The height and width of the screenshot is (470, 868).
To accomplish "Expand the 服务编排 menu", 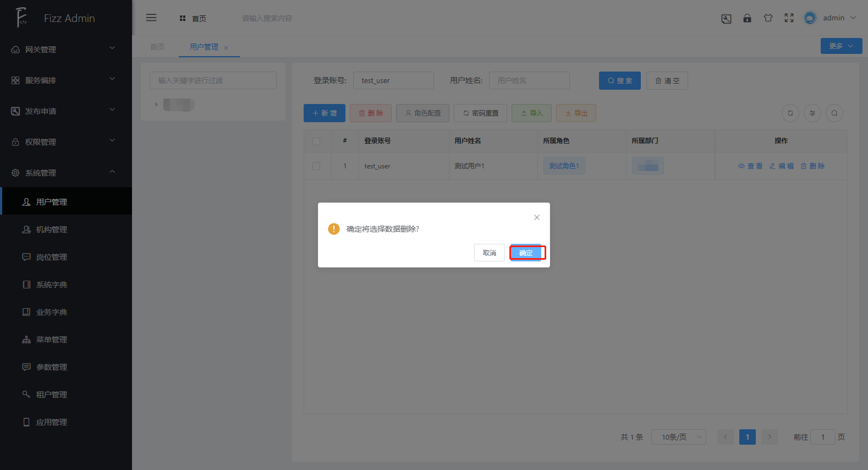I will pyautogui.click(x=66, y=80).
